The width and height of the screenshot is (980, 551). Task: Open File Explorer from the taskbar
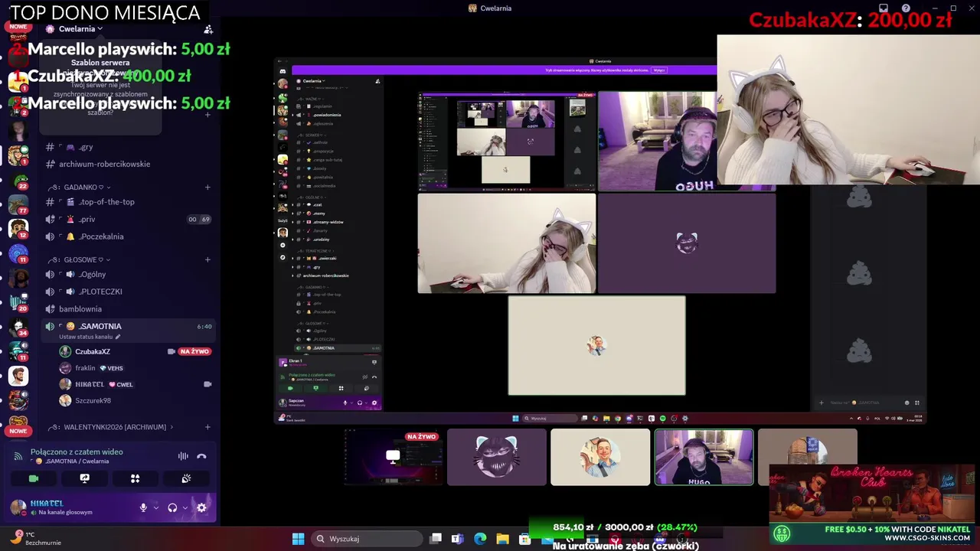coord(502,539)
